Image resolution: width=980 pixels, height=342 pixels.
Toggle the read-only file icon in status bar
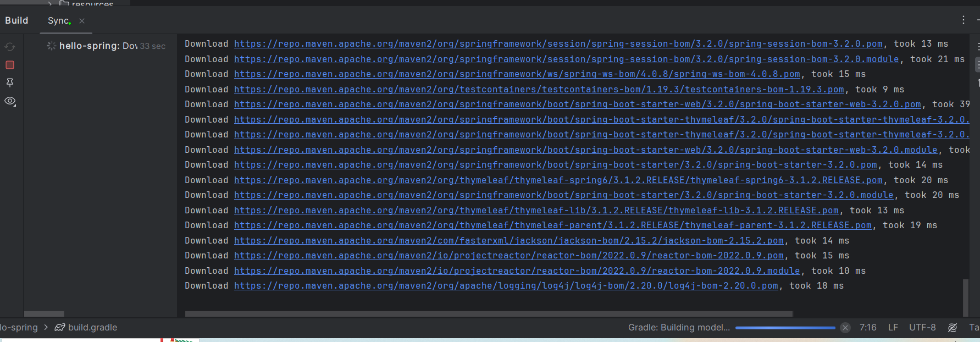(x=953, y=328)
